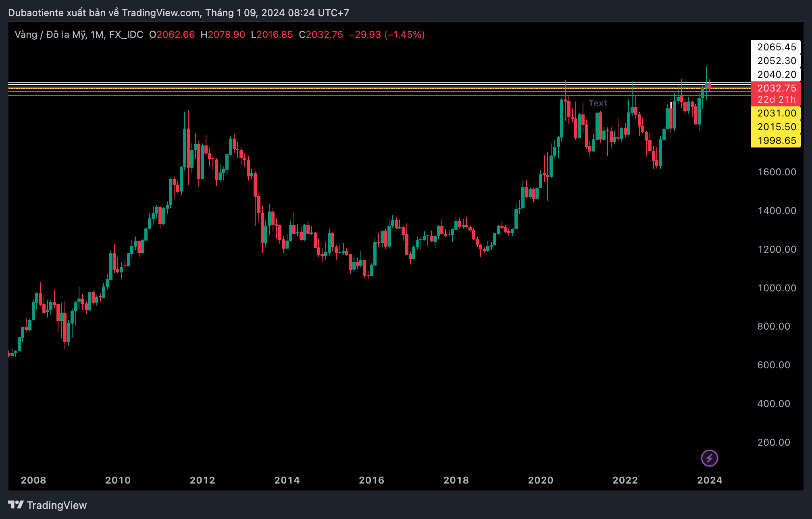Click the 200.00 price axis label
The image size is (812, 519).
(x=774, y=442)
